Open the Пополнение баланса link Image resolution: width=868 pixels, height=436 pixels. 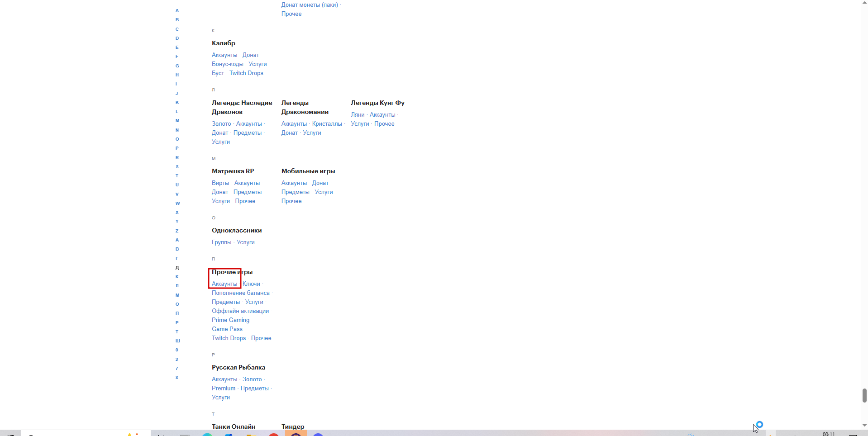coord(241,293)
